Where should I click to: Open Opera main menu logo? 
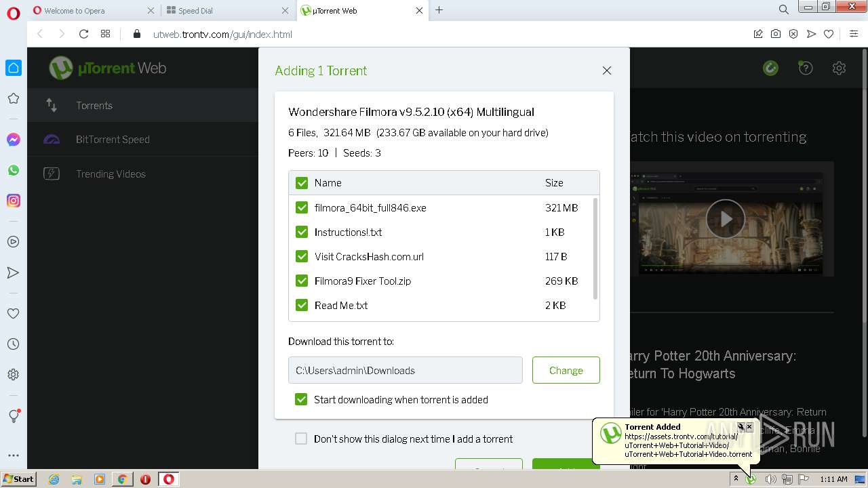pyautogui.click(x=14, y=14)
